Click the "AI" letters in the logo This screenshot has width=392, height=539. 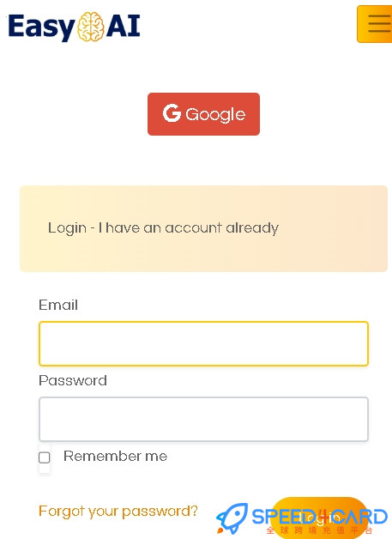(x=123, y=26)
